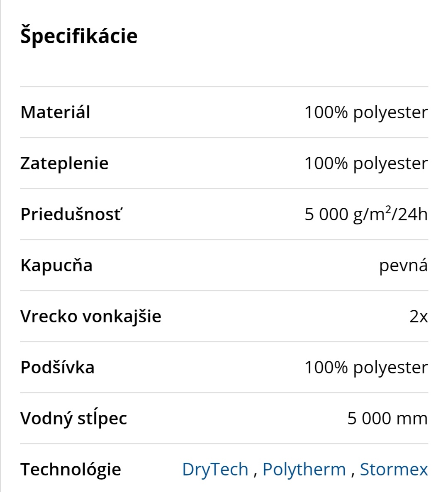Open the Polytherm technology link
The image size is (448, 492).
click(x=304, y=469)
